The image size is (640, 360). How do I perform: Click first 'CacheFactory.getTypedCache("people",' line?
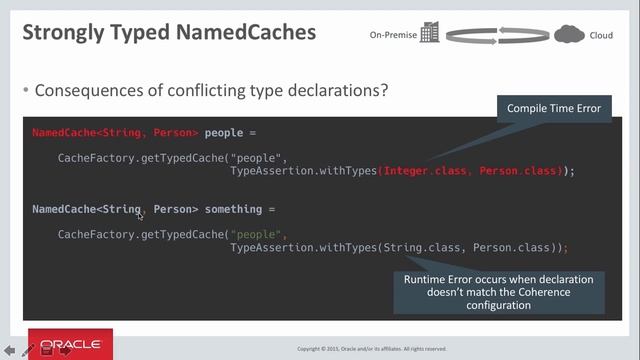coord(173,158)
